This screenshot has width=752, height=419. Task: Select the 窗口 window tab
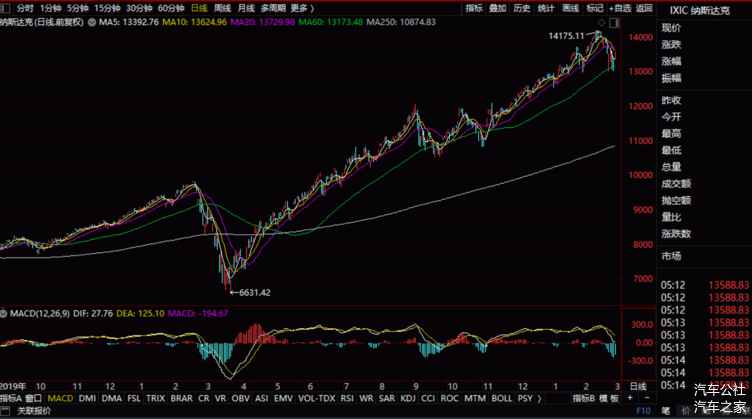point(34,398)
